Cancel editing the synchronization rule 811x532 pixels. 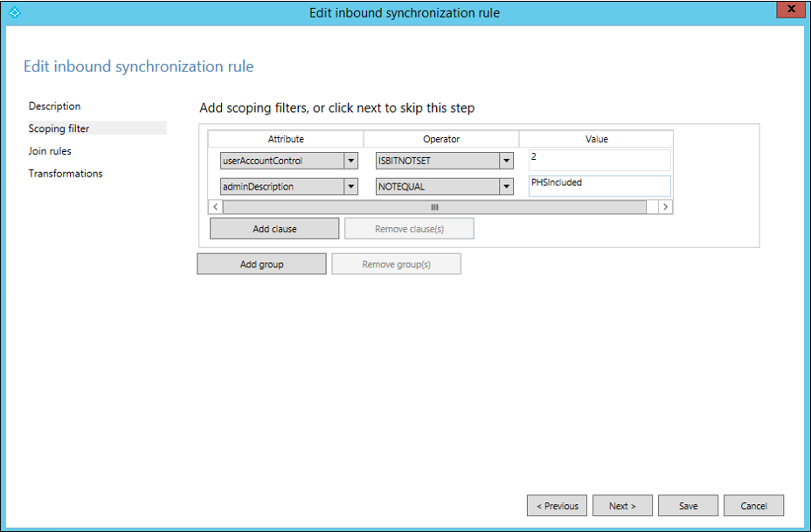[754, 506]
